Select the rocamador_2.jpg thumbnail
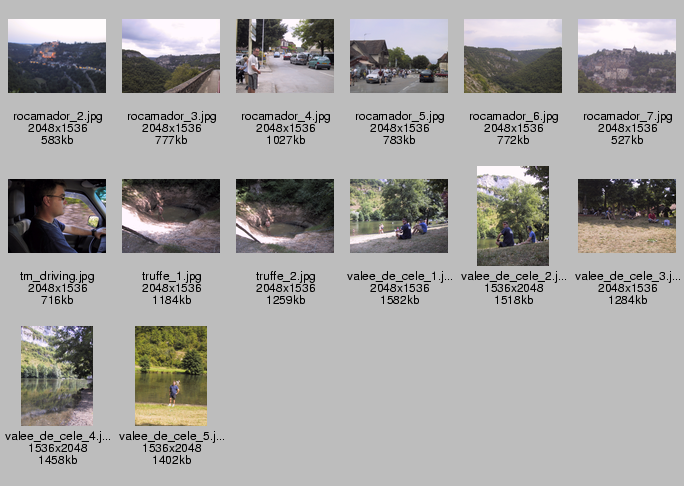The image size is (684, 486). (x=57, y=56)
